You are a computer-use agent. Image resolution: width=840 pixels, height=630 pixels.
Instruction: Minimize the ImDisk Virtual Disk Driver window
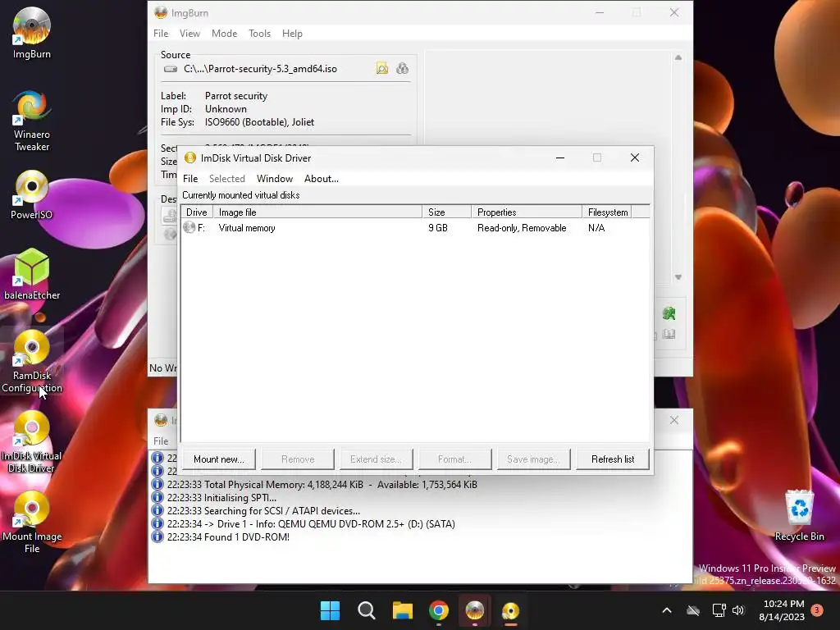coord(560,157)
